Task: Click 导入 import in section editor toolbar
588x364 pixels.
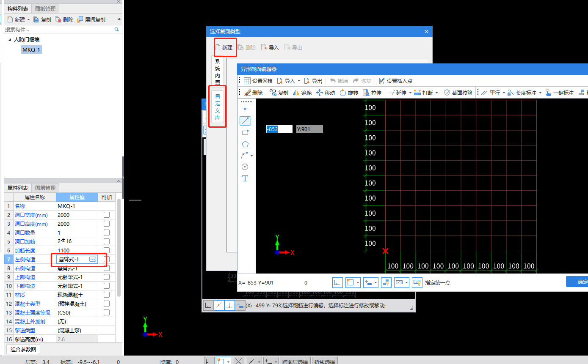Action: (286, 81)
